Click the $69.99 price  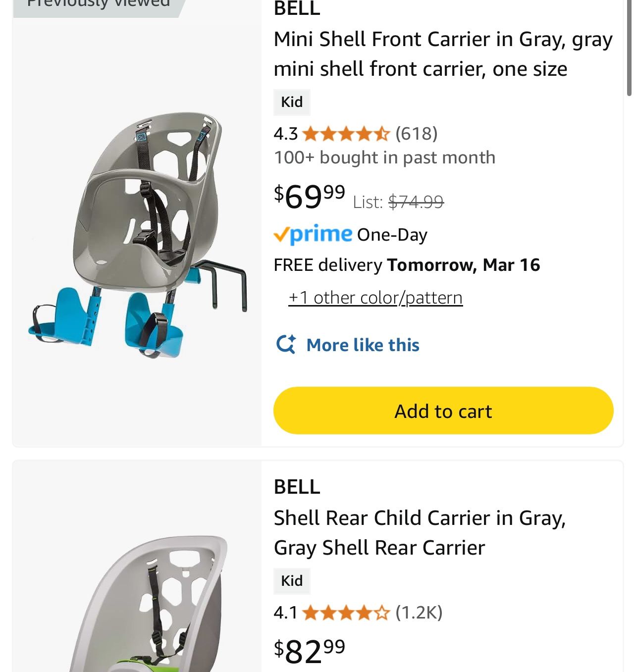point(310,196)
